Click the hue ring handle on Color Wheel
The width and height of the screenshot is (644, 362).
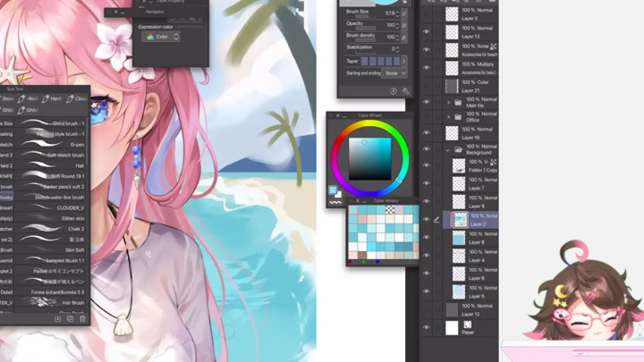399,180
